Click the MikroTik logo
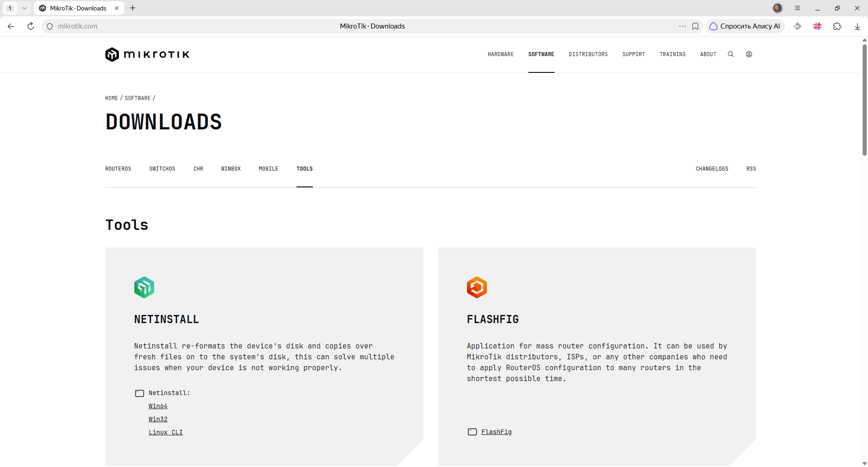This screenshot has width=868, height=467. pyautogui.click(x=147, y=54)
